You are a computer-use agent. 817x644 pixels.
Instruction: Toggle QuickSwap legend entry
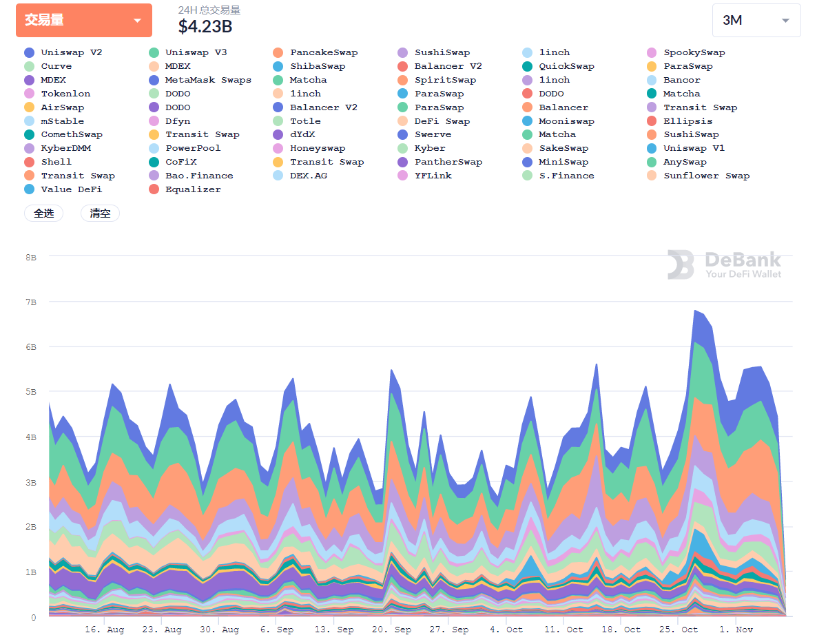[558, 66]
